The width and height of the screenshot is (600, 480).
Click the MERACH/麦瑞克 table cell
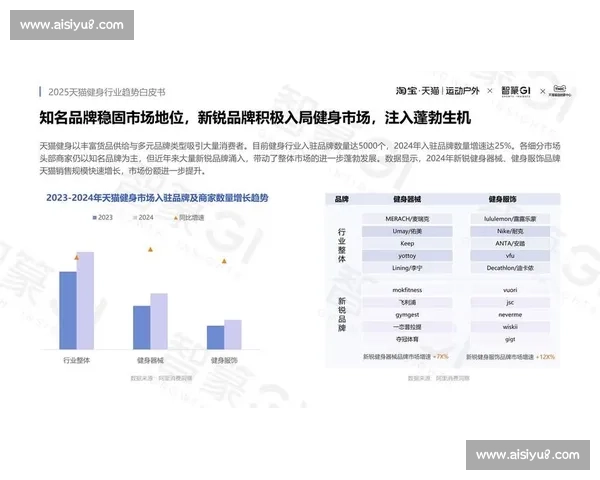(407, 219)
